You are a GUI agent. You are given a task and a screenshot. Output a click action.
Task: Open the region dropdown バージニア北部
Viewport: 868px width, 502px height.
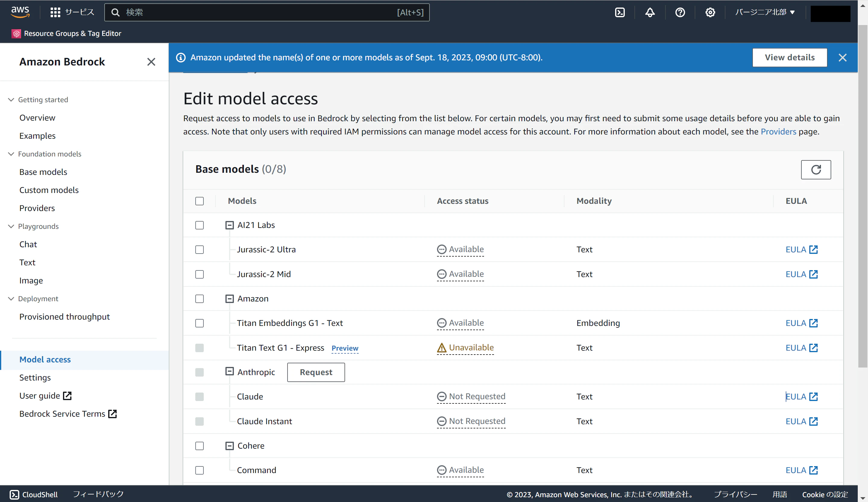pos(765,12)
